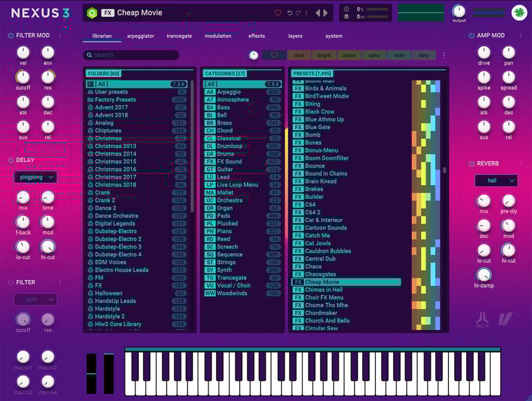Viewport: 532px width, 401px height.
Task: Open FILTER MOD section options menu
Action: click(60, 35)
